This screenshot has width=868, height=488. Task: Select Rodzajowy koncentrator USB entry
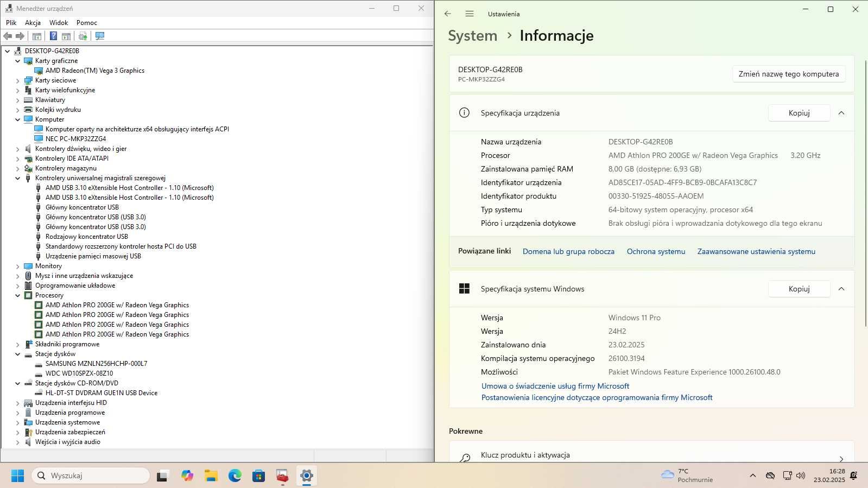(87, 237)
